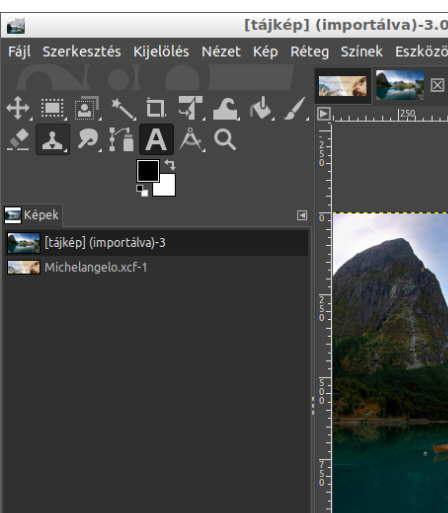Select the Eraser tool

point(19,139)
